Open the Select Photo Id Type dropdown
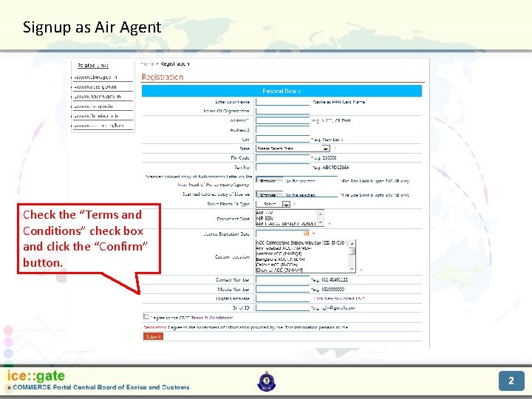532x399 pixels. [273, 204]
